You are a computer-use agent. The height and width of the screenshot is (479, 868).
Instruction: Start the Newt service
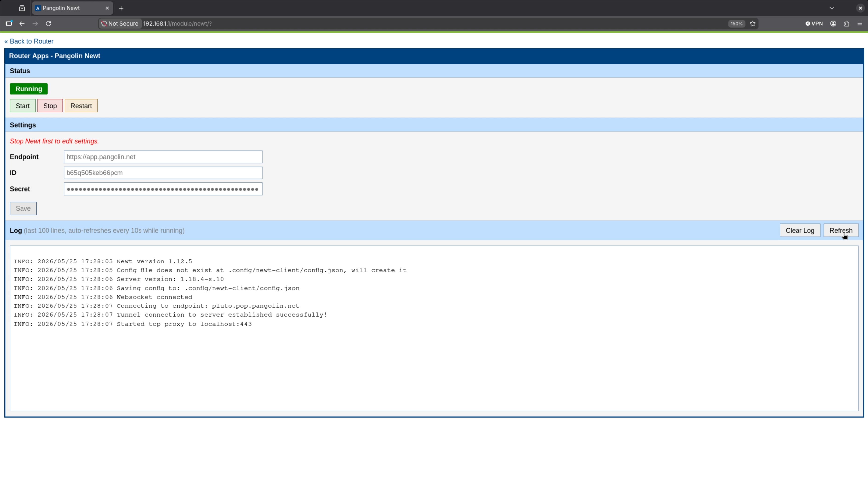tap(23, 106)
